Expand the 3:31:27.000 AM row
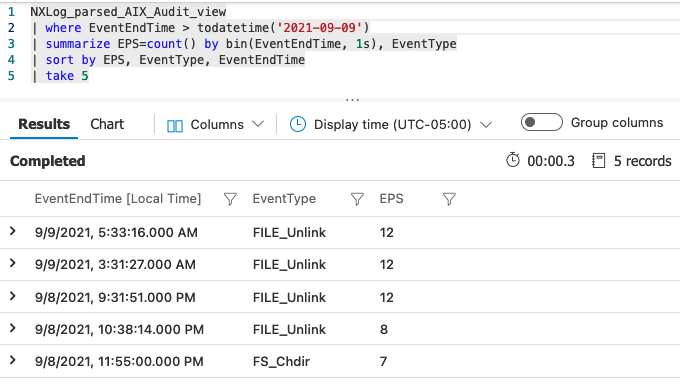 pyautogui.click(x=13, y=264)
